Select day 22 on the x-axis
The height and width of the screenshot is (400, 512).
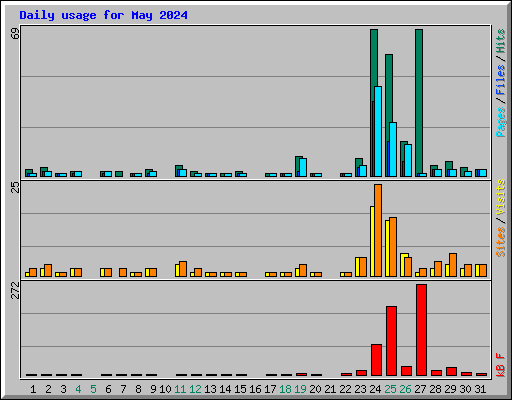[x=345, y=389]
